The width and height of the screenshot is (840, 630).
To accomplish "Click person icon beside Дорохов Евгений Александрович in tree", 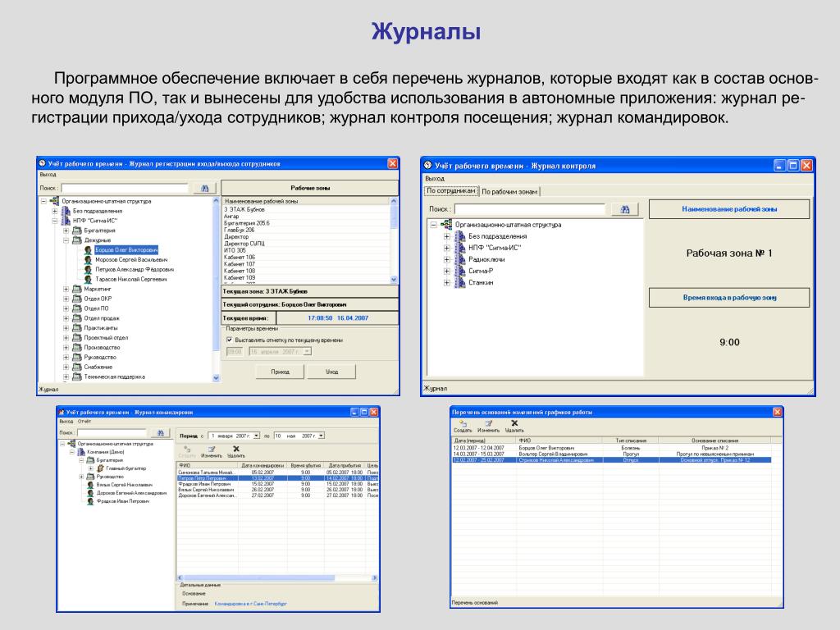I will pos(90,493).
